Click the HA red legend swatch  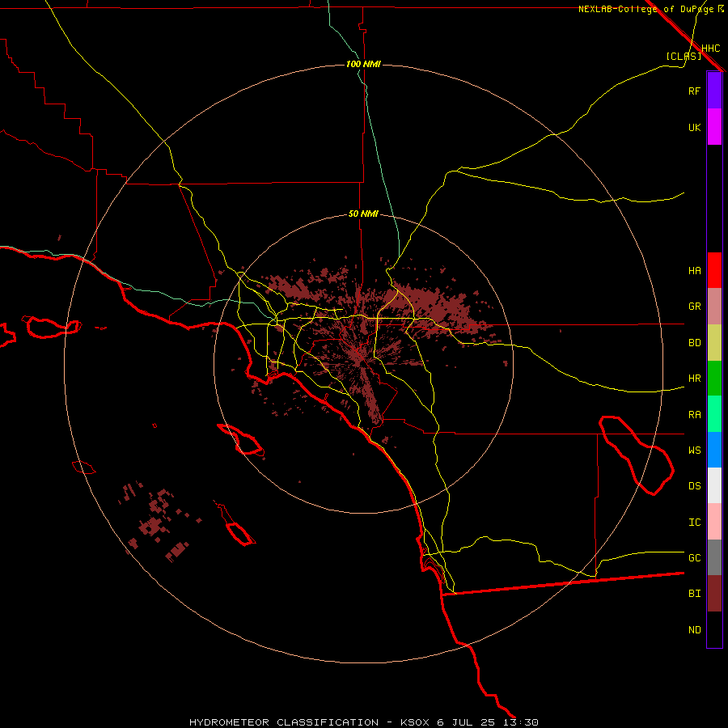(x=714, y=270)
